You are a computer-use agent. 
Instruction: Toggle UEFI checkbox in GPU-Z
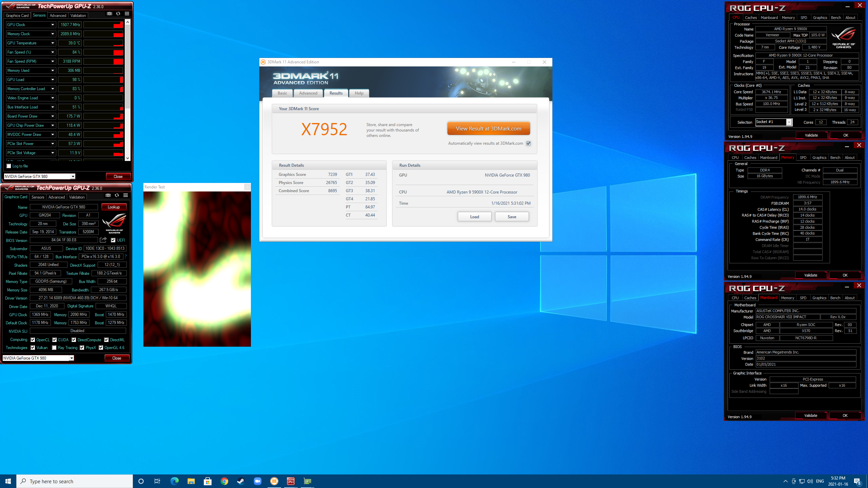tap(113, 240)
